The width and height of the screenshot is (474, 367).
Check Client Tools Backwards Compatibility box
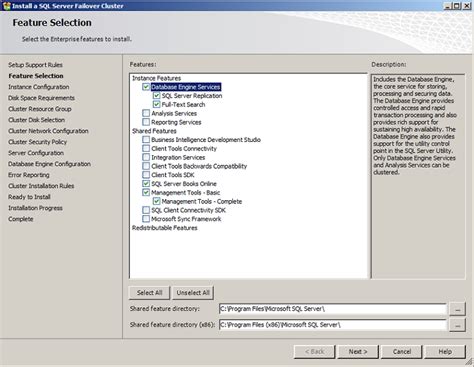(x=146, y=166)
